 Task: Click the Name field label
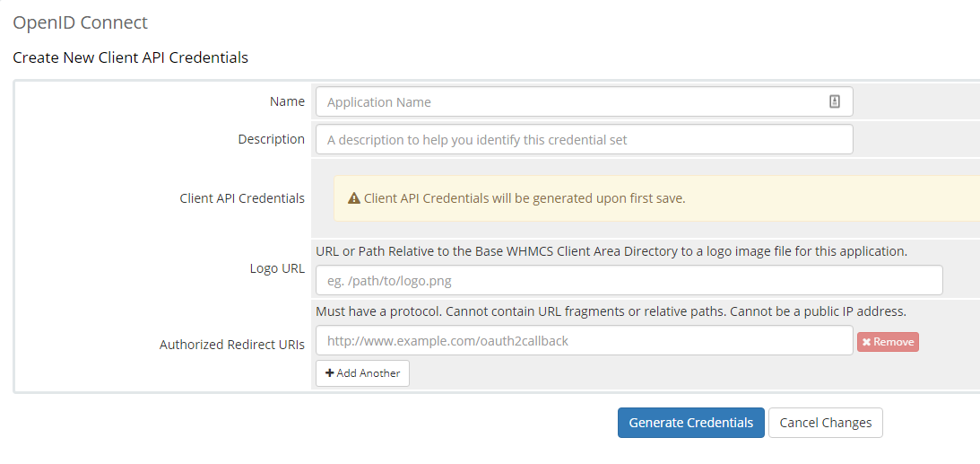pyautogui.click(x=288, y=102)
